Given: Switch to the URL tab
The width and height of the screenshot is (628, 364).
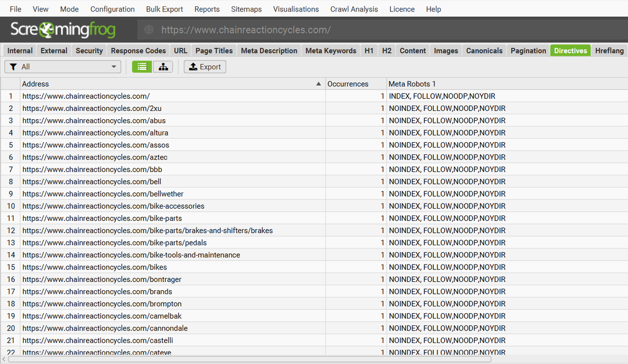Looking at the screenshot, I should coord(181,51).
